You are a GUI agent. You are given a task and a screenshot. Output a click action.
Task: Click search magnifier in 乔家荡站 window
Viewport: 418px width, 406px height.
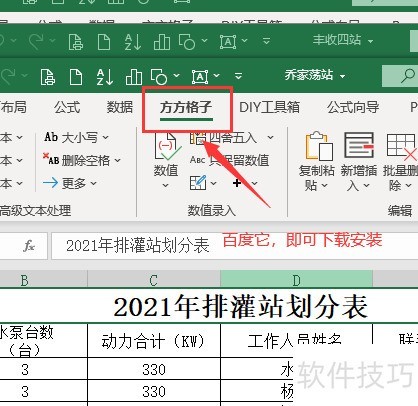coord(407,76)
